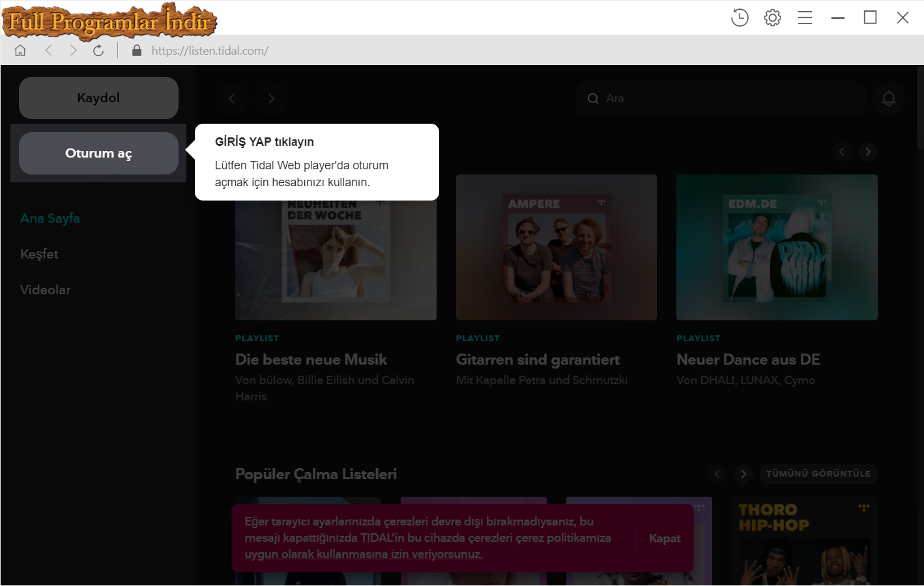Click Tidal's back navigation arrow beside the search bar
Image resolution: width=924 pixels, height=586 pixels.
(x=232, y=98)
